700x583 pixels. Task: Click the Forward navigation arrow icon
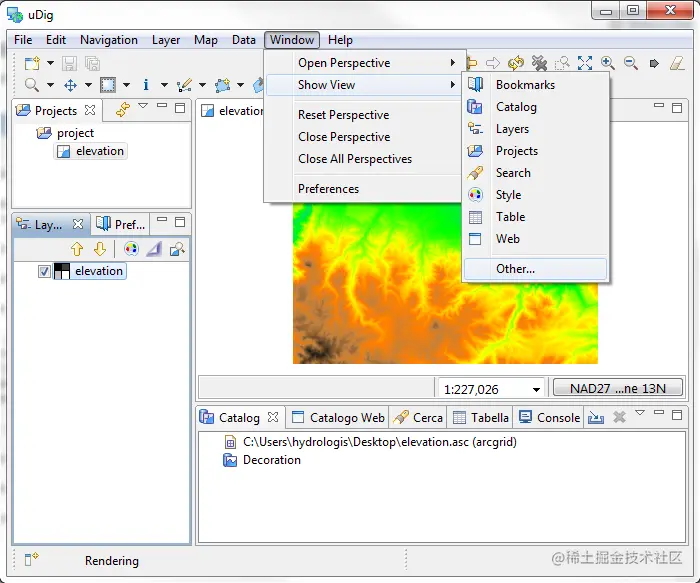(x=492, y=63)
